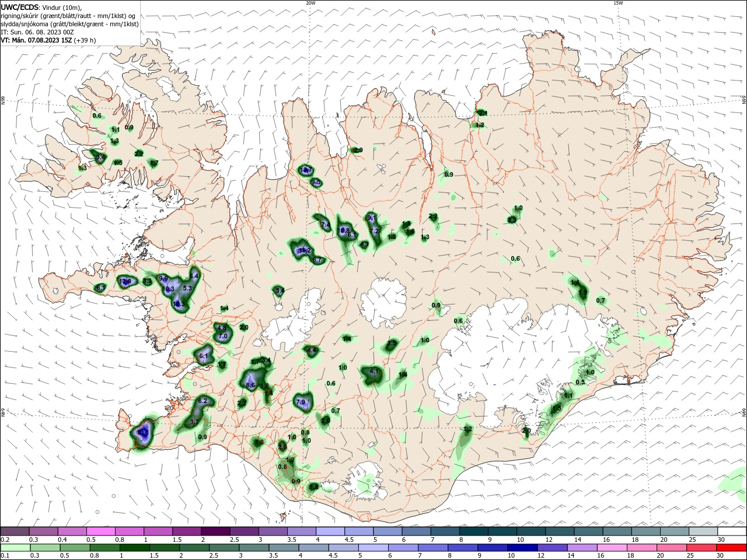Click the 10.8 precipitation value
This screenshot has width=747, height=560.
tap(344, 230)
